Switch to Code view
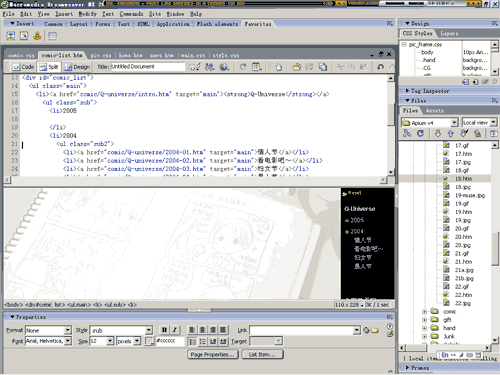The height and width of the screenshot is (375, 500). click(x=23, y=67)
